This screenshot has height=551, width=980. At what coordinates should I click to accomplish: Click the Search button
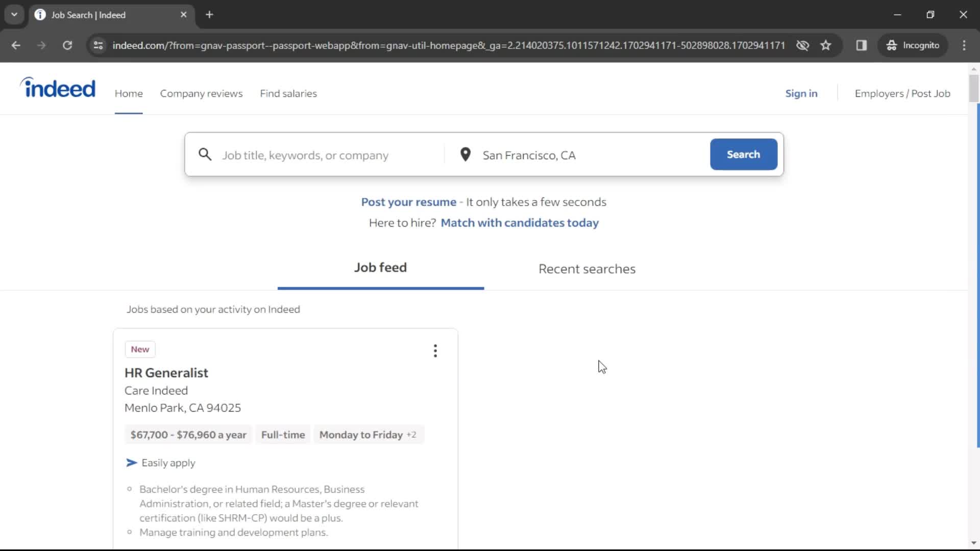point(744,154)
